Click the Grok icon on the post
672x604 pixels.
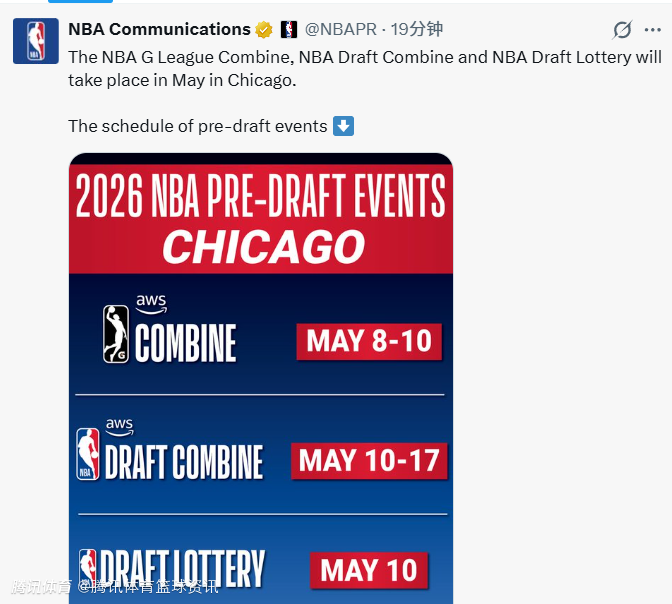(x=622, y=30)
